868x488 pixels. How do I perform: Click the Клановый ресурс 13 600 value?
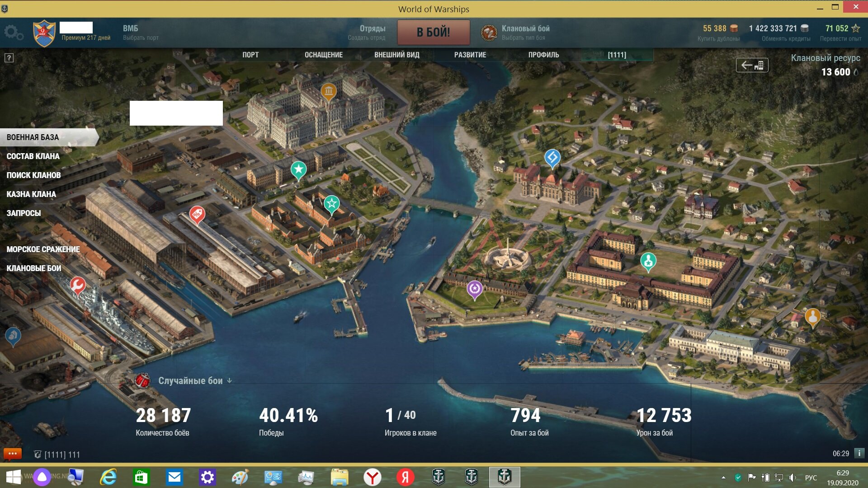[835, 72]
